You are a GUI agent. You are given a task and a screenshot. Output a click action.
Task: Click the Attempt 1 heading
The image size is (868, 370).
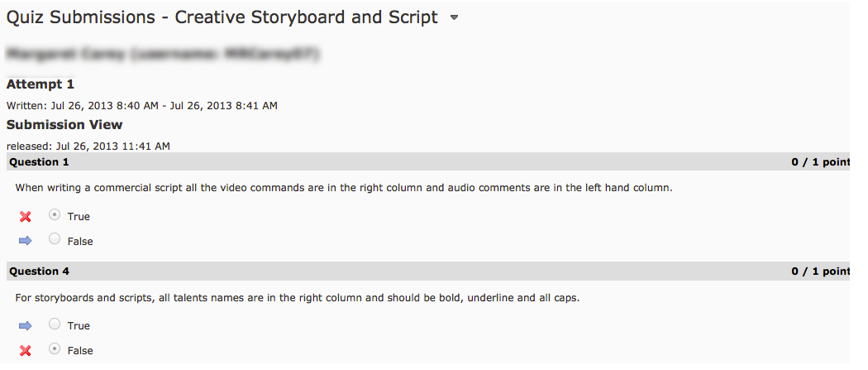pyautogui.click(x=41, y=84)
